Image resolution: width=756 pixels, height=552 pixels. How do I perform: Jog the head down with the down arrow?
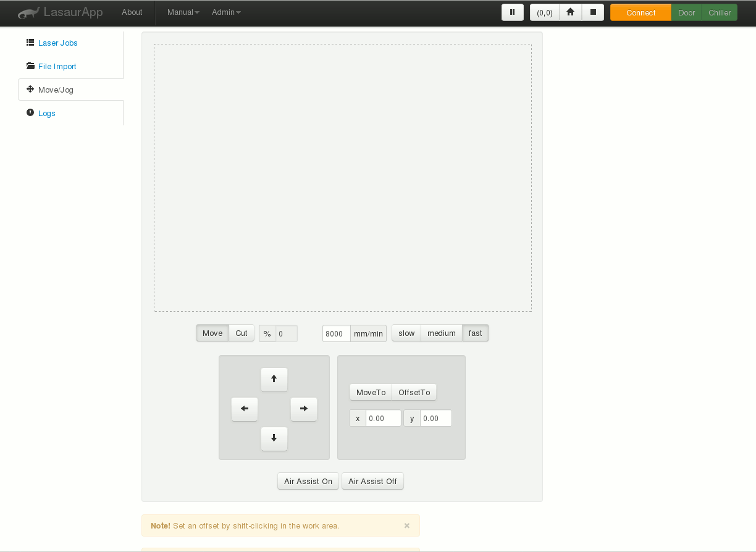click(x=274, y=438)
